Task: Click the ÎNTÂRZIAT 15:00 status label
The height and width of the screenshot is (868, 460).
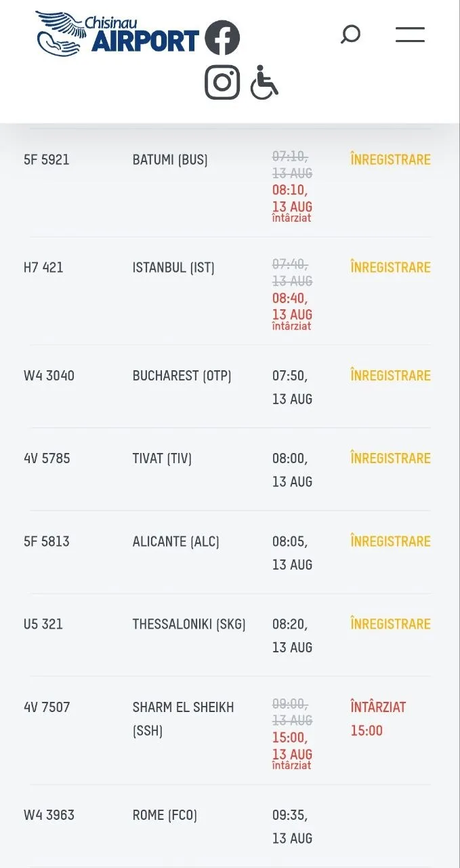Action: pos(378,719)
